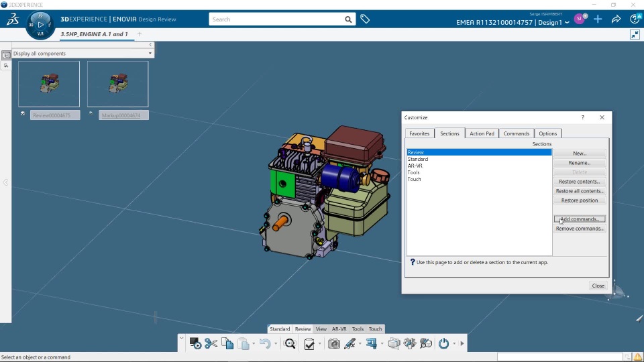
Task: Click the camera Capture icon
Action: pos(334,343)
